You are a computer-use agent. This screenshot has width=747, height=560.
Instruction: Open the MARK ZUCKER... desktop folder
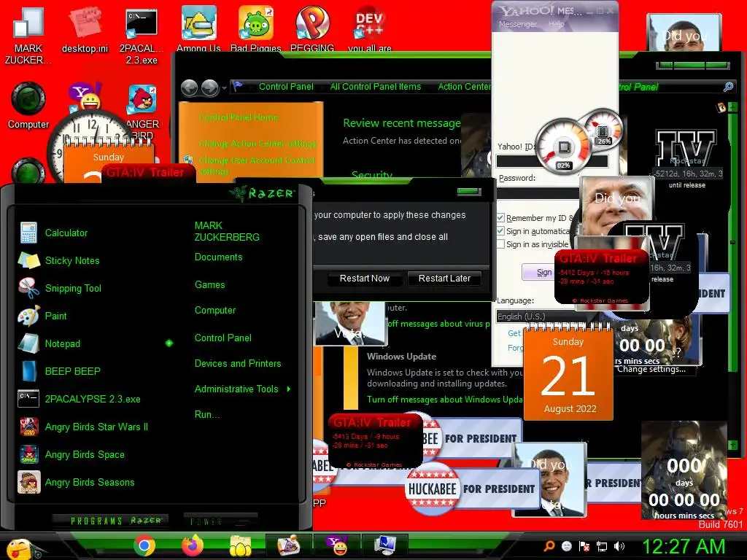pos(28,36)
